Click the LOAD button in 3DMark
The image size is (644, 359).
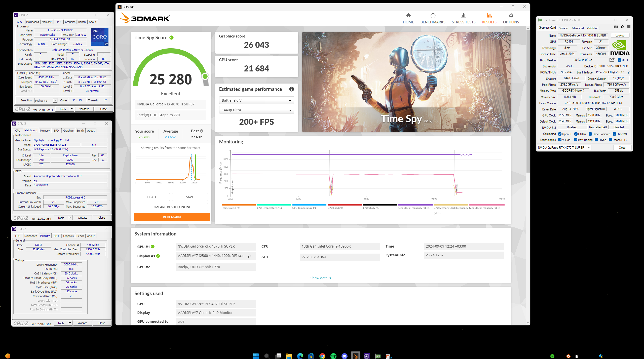[x=151, y=197]
